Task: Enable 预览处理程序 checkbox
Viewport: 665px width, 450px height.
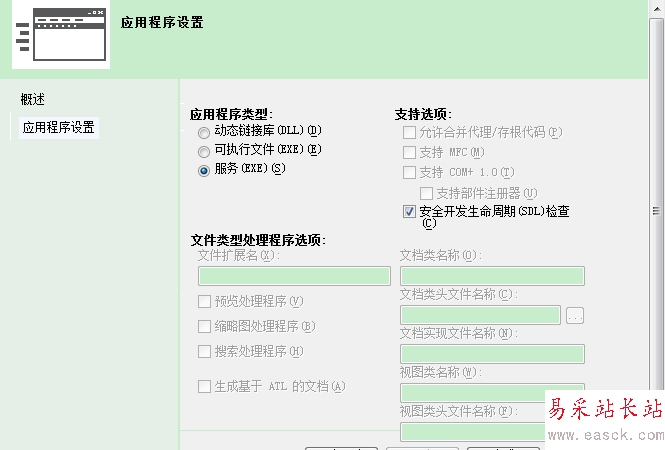Action: tap(205, 302)
